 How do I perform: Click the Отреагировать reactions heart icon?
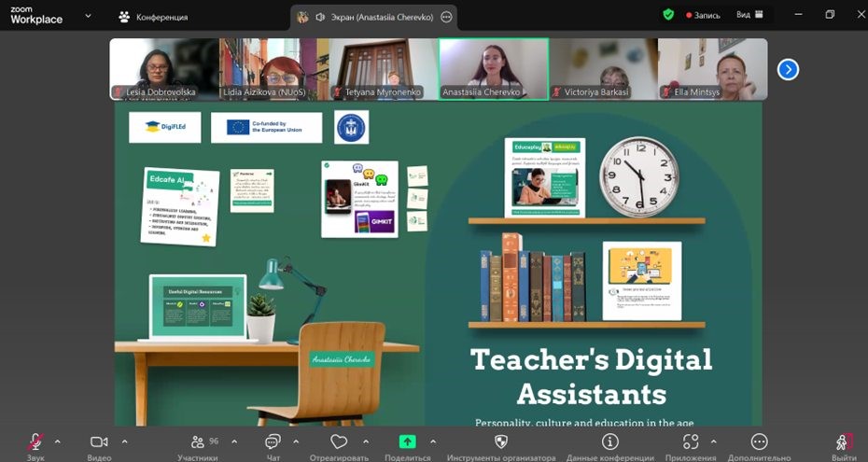tap(339, 442)
